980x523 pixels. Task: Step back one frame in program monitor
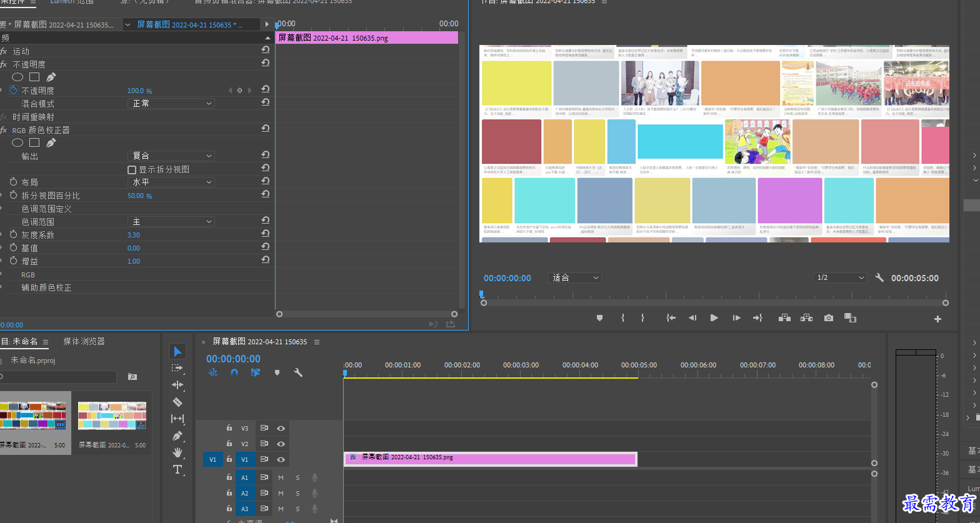[x=692, y=318]
